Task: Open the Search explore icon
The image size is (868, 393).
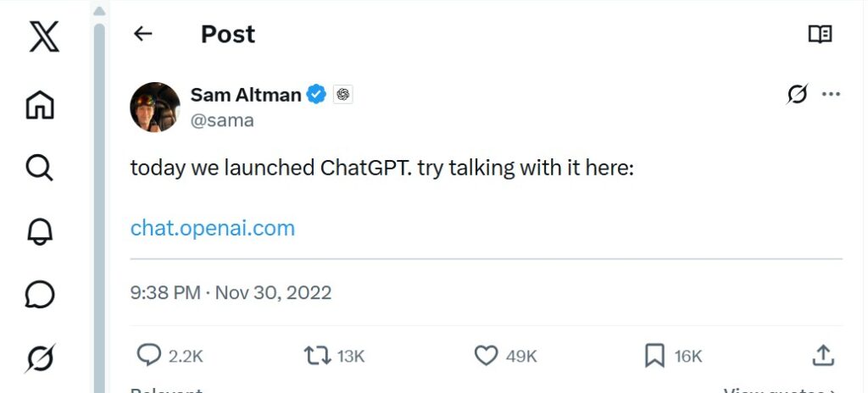Action: coord(40,168)
